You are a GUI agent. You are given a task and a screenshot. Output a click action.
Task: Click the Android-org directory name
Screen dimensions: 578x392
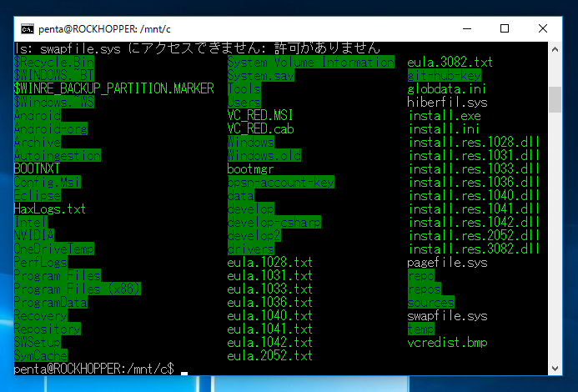[51, 128]
